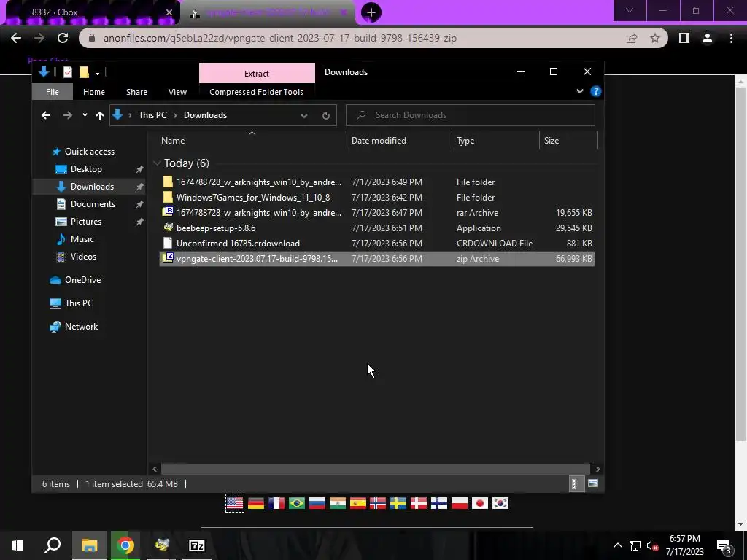Switch to the Share ribbon tab
This screenshot has width=747, height=560.
[x=136, y=92]
